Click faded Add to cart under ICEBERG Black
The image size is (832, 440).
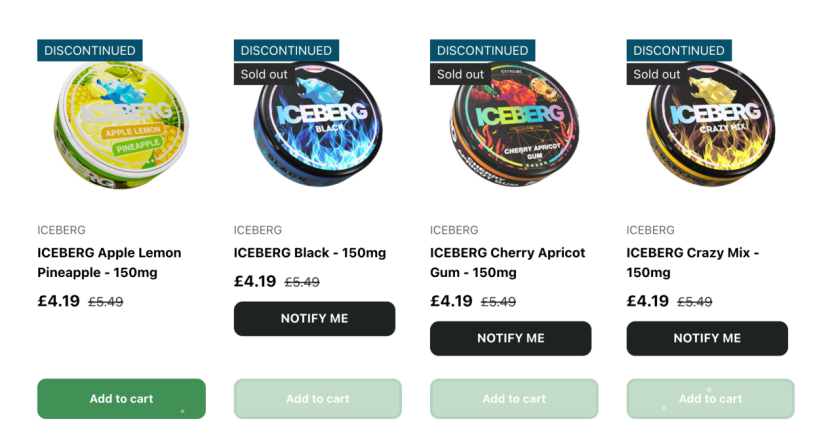(x=317, y=399)
